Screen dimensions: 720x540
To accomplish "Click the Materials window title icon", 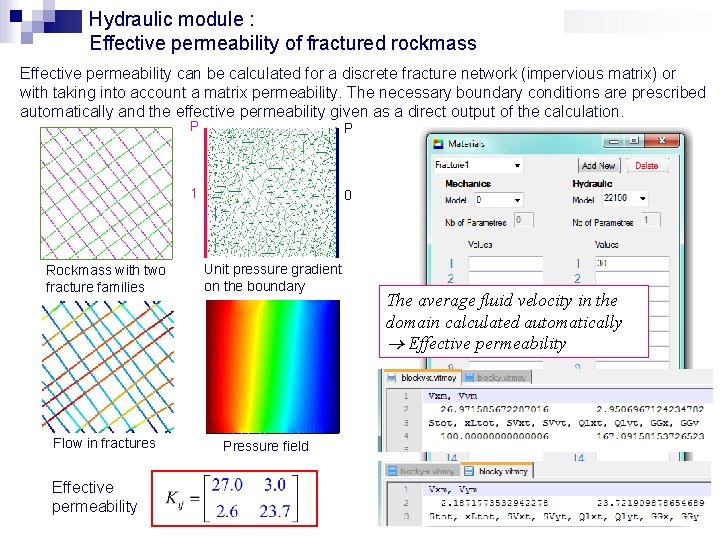I will pos(439,143).
